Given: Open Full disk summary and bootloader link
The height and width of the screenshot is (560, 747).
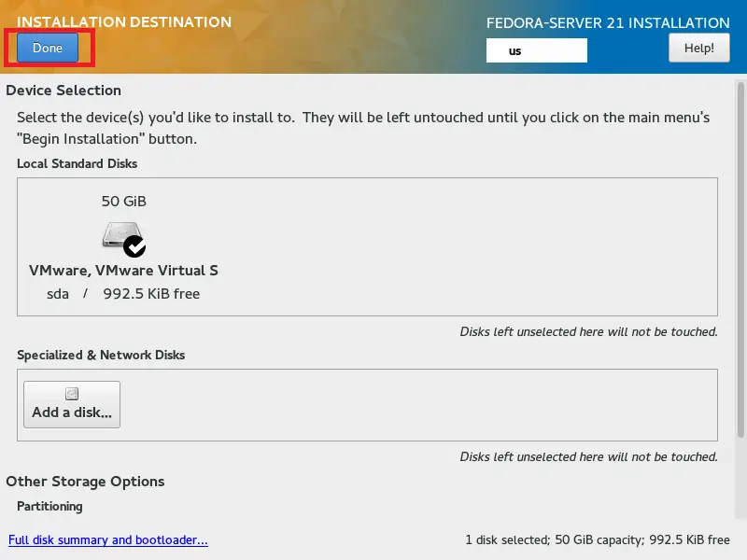Looking at the screenshot, I should pyautogui.click(x=108, y=539).
